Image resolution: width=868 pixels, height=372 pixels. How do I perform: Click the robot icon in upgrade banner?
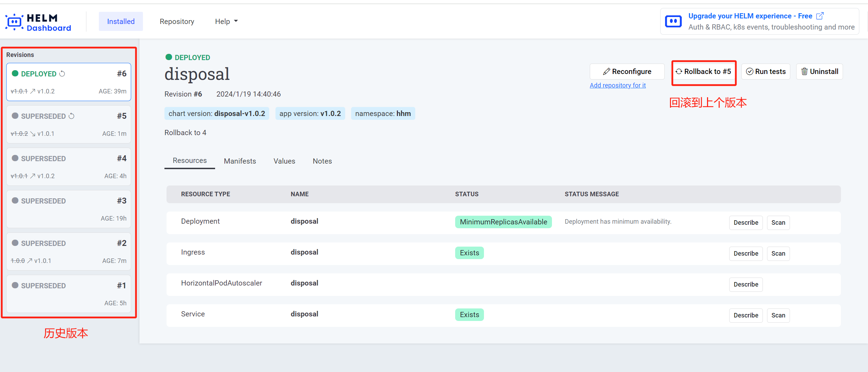pyautogui.click(x=673, y=22)
